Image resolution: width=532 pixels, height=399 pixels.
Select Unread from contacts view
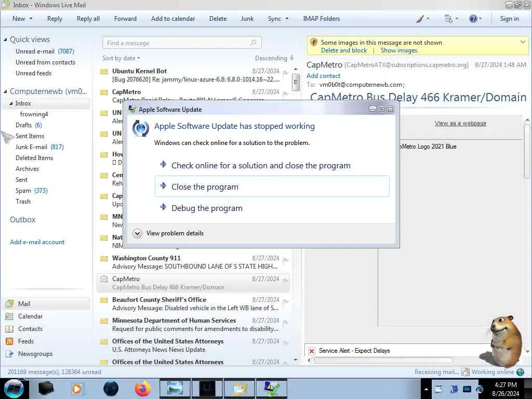point(46,62)
